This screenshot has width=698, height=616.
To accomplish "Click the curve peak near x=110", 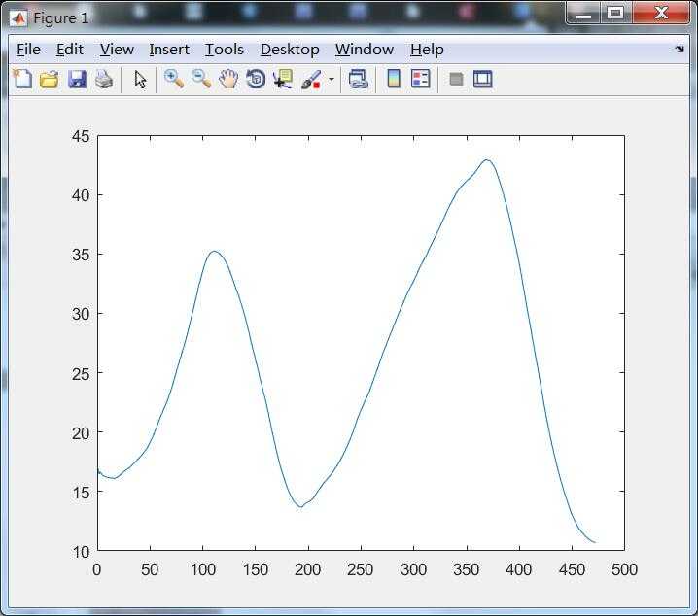I will pyautogui.click(x=214, y=252).
